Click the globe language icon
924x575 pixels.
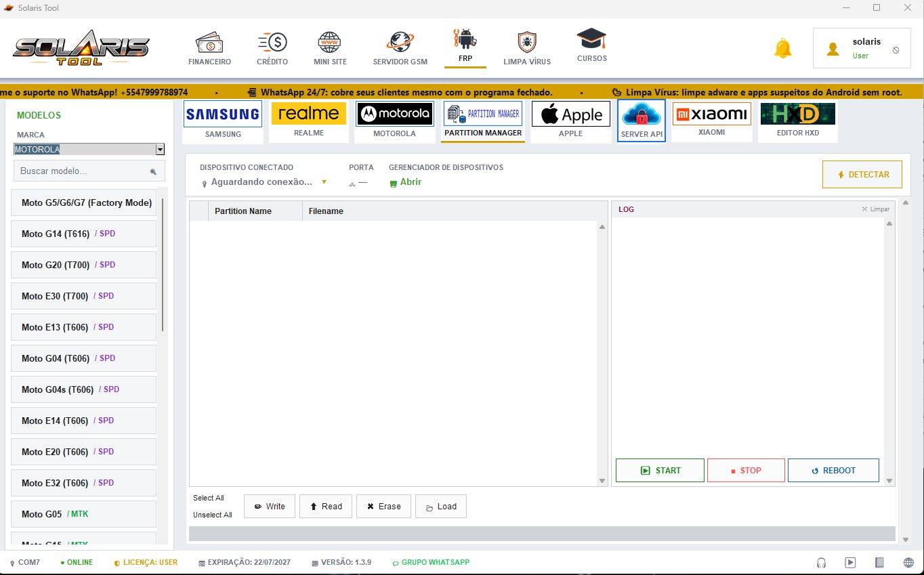(x=908, y=562)
